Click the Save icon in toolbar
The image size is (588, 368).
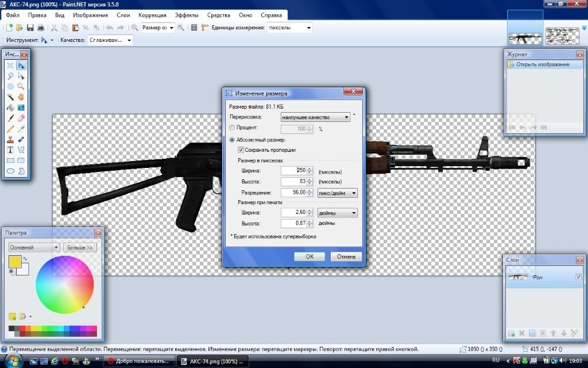(30, 28)
